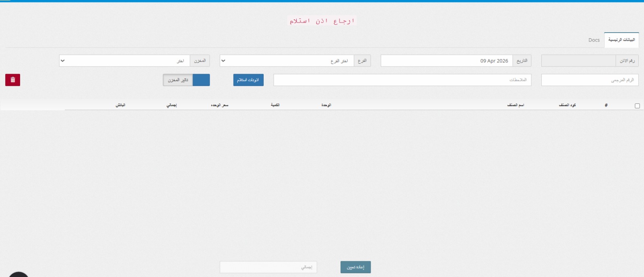The image size is (644, 277).
Task: Click the كود الصنف column header
Action: (x=567, y=105)
